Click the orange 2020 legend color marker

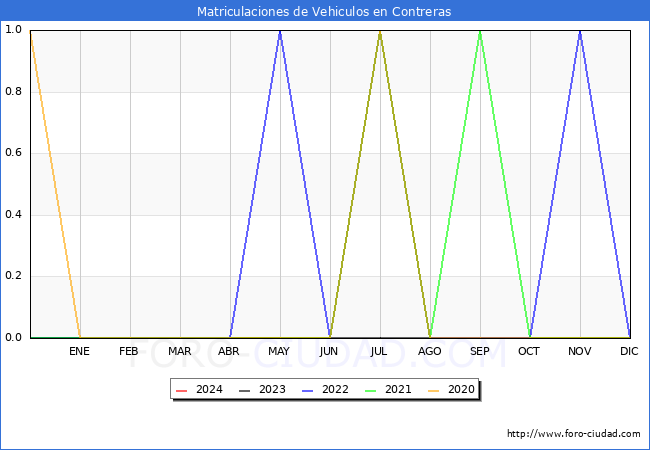(434, 391)
